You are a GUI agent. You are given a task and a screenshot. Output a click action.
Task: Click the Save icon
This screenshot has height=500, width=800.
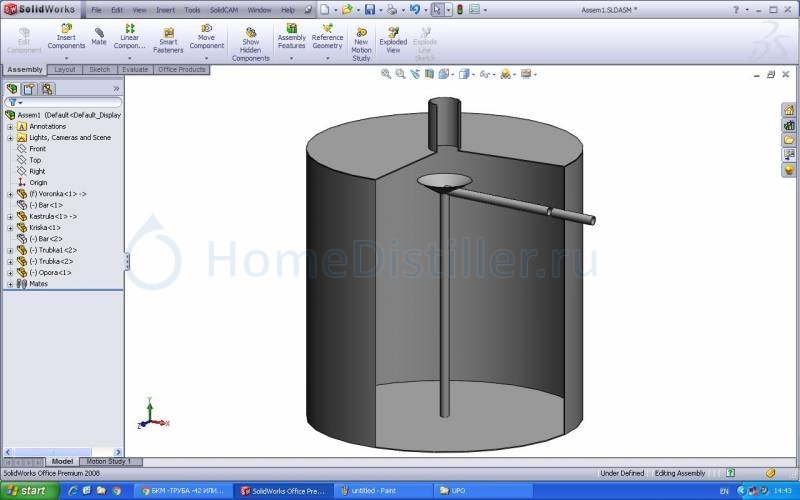370,10
